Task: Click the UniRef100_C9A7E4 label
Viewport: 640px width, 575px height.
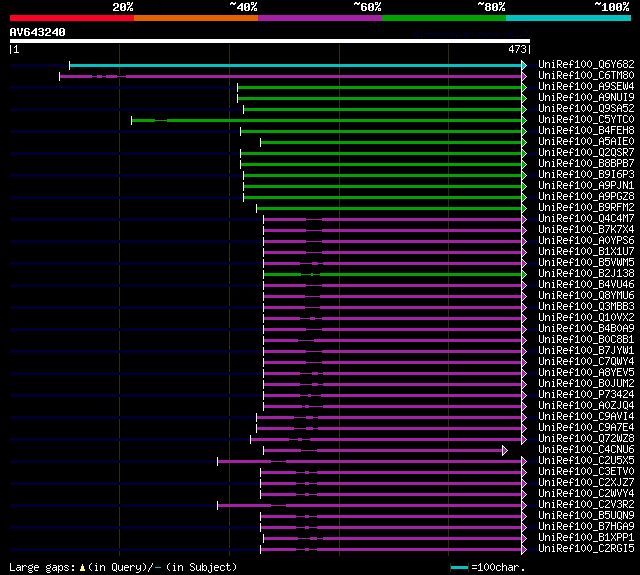Action: point(586,428)
